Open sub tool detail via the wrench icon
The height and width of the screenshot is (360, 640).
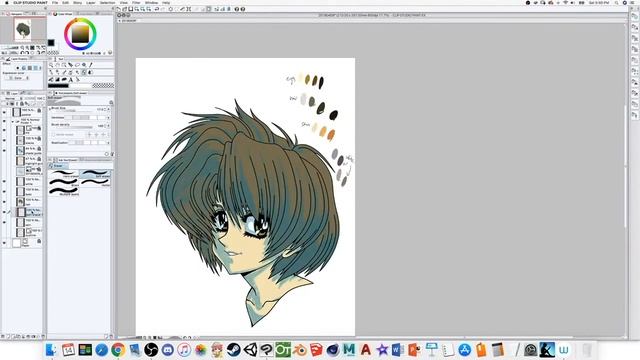[x=112, y=154]
